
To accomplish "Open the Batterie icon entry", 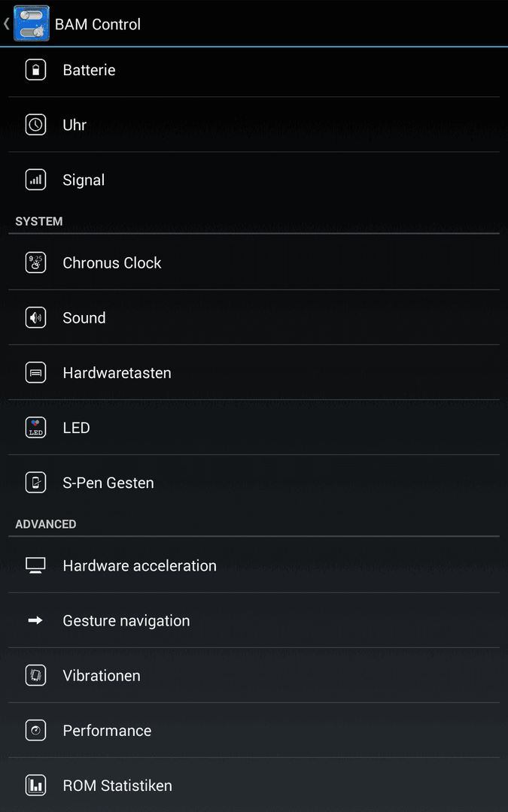I will point(36,70).
